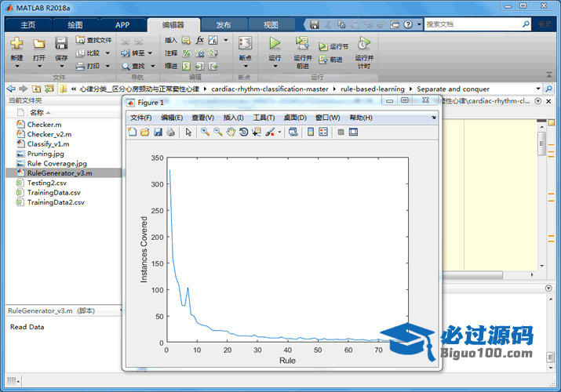This screenshot has width=561, height=392.
Task: Click the 保存 (Save) floppy disk icon
Action: point(61,43)
